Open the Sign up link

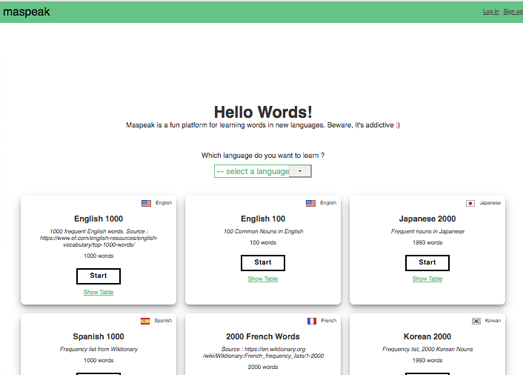513,12
